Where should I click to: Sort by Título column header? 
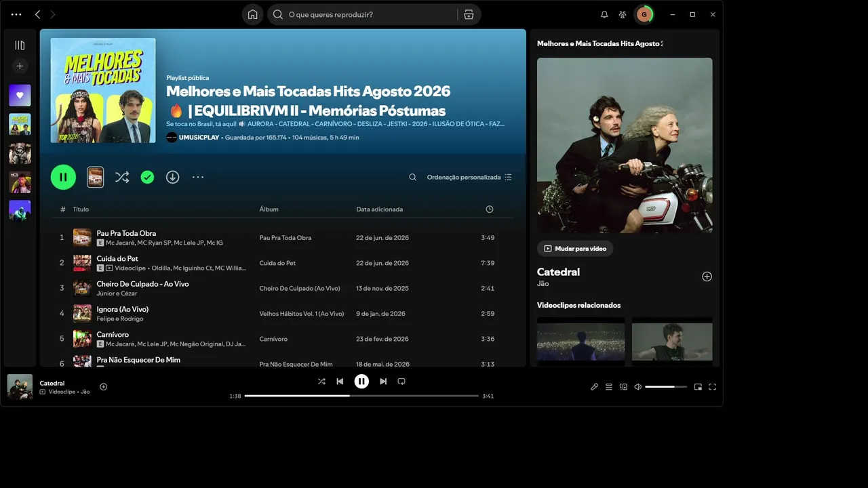[81, 209]
